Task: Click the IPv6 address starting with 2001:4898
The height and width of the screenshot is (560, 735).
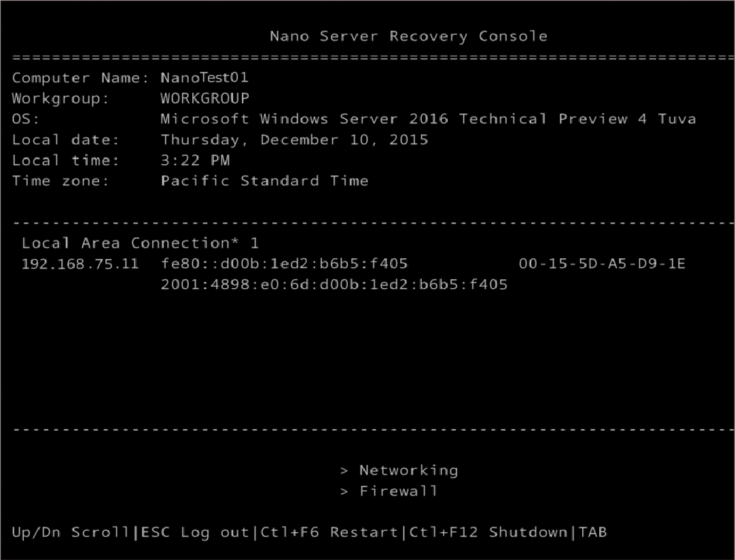Action: (x=334, y=284)
